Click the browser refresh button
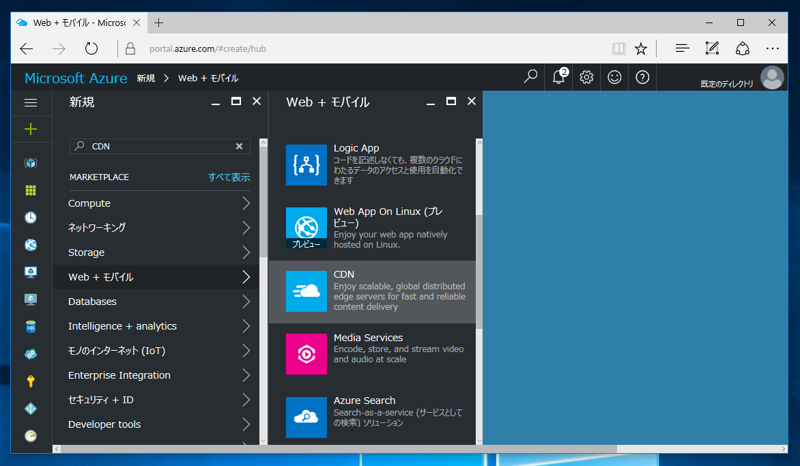This screenshot has height=466, width=800. pyautogui.click(x=91, y=48)
